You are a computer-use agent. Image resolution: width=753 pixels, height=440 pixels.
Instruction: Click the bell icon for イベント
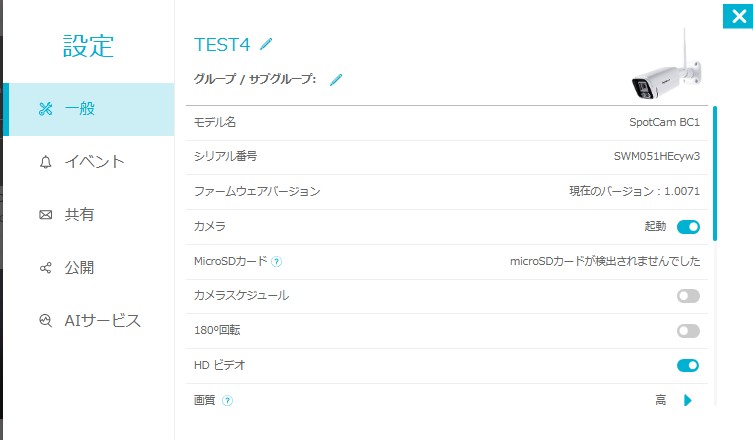tap(46, 162)
